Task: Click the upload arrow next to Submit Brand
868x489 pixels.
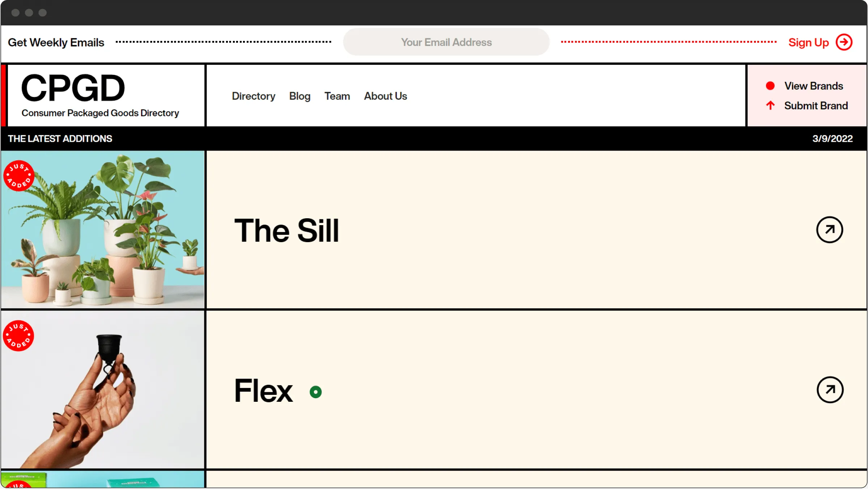Action: (x=771, y=106)
